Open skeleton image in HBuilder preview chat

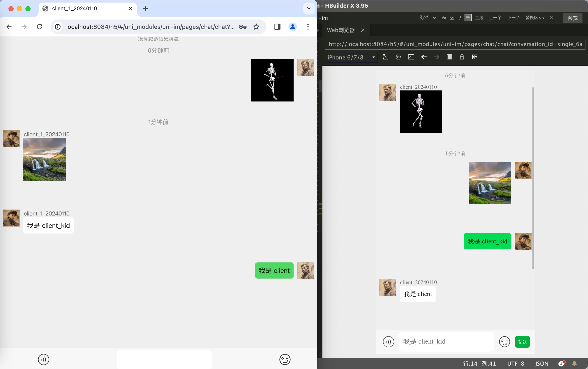[420, 111]
